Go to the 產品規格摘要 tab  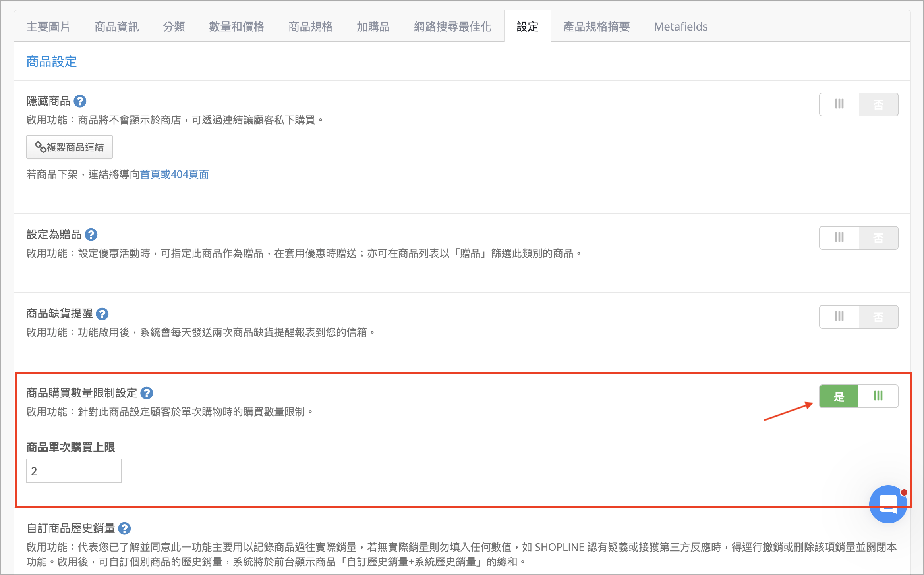597,27
